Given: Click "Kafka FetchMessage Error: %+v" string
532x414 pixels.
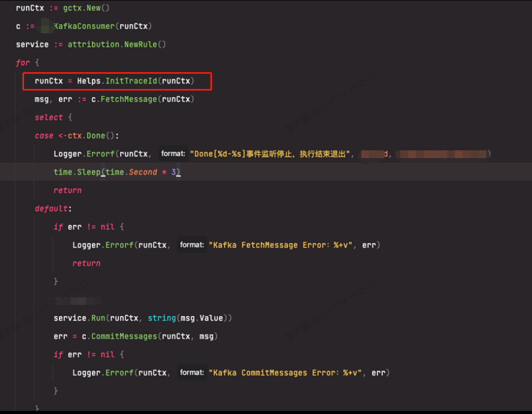Looking at the screenshot, I should point(281,245).
